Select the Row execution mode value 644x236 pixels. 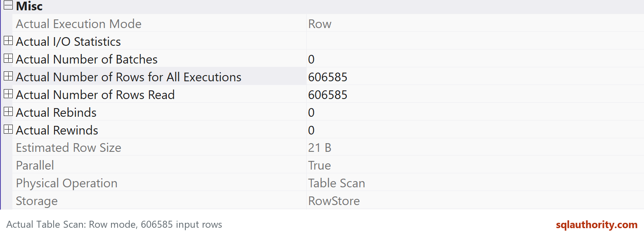[320, 24]
